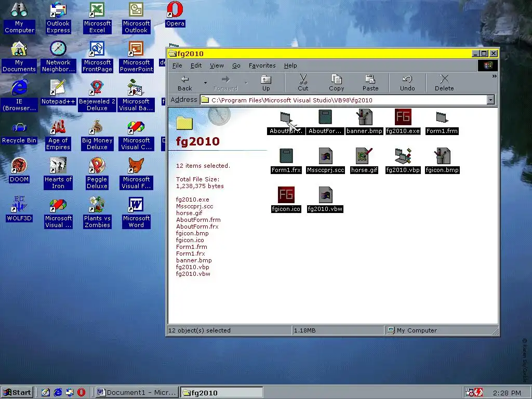The height and width of the screenshot is (399, 532).
Task: Select the Form1.frm file icon
Action: pyautogui.click(x=442, y=117)
